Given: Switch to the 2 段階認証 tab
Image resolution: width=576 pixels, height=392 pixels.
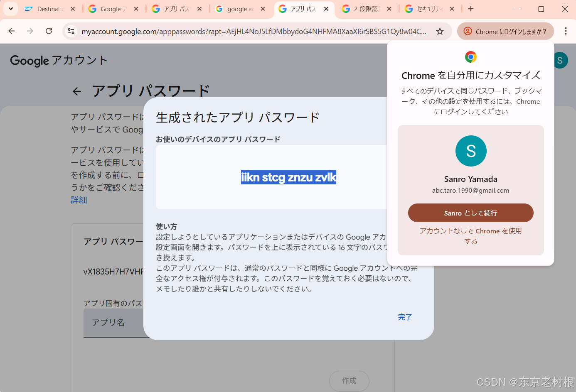Looking at the screenshot, I should click(367, 9).
